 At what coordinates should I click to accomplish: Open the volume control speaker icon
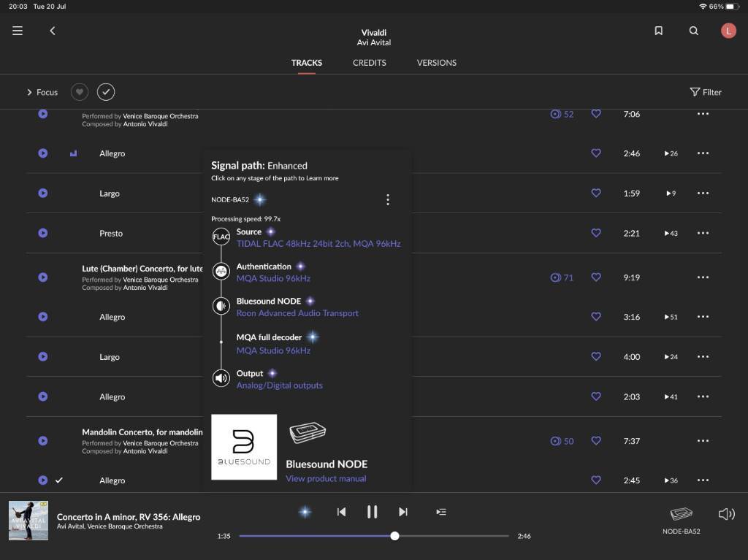[727, 514]
